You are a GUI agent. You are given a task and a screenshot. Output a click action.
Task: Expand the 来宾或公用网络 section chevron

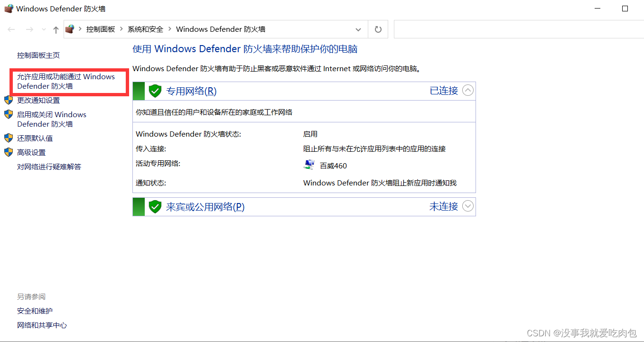(468, 206)
